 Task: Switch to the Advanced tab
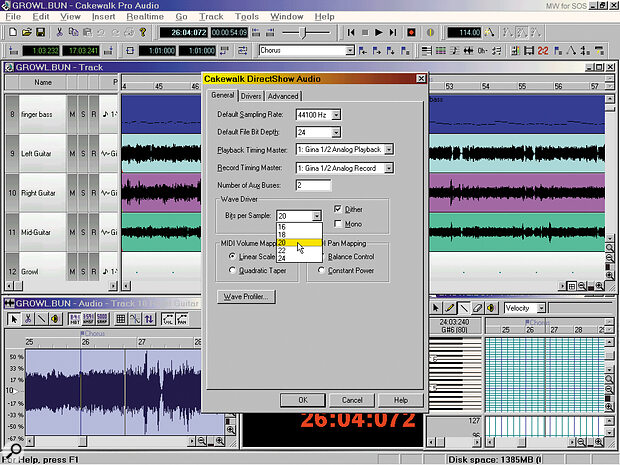click(283, 96)
